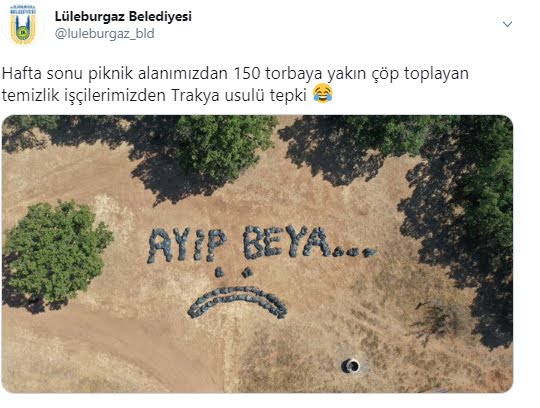Click the sad face eyes in the photo

point(233,272)
